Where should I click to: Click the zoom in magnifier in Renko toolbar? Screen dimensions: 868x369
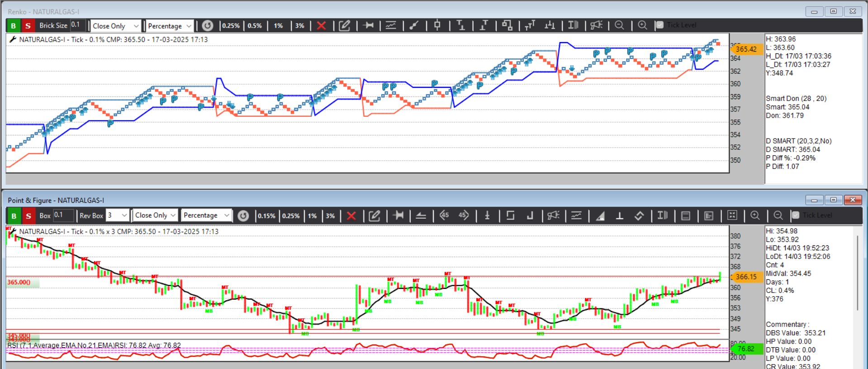tap(642, 25)
